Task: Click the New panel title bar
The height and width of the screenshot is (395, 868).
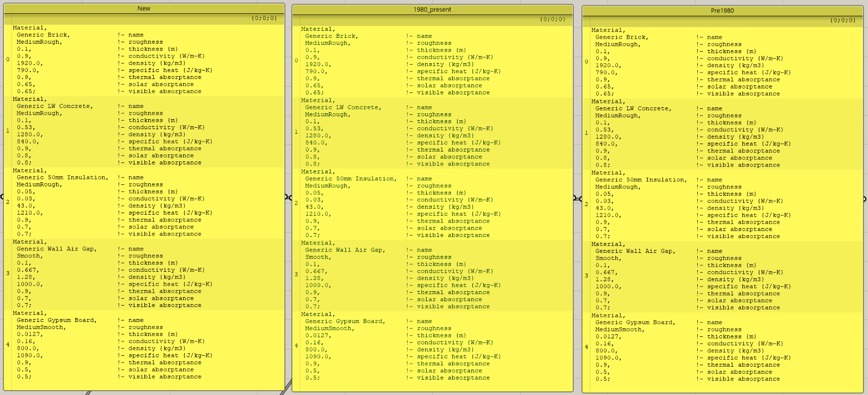Action: (144, 8)
